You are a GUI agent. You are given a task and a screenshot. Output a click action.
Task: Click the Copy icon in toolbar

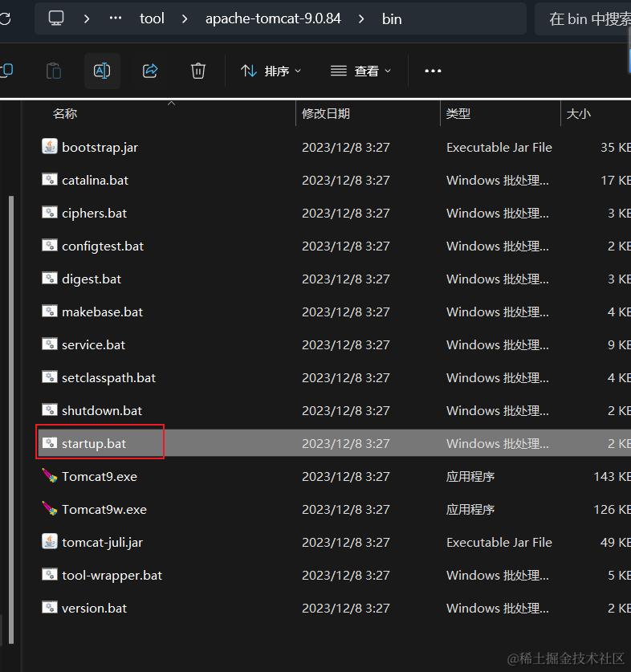[7, 71]
